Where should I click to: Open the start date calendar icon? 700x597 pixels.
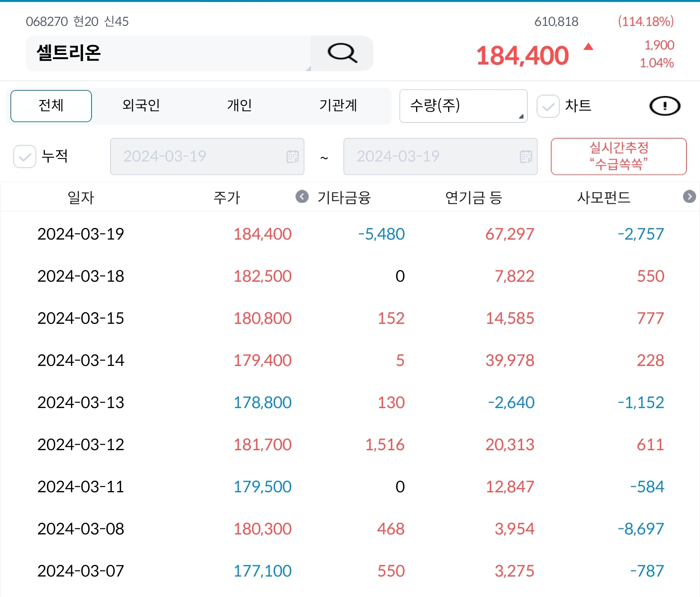[292, 156]
